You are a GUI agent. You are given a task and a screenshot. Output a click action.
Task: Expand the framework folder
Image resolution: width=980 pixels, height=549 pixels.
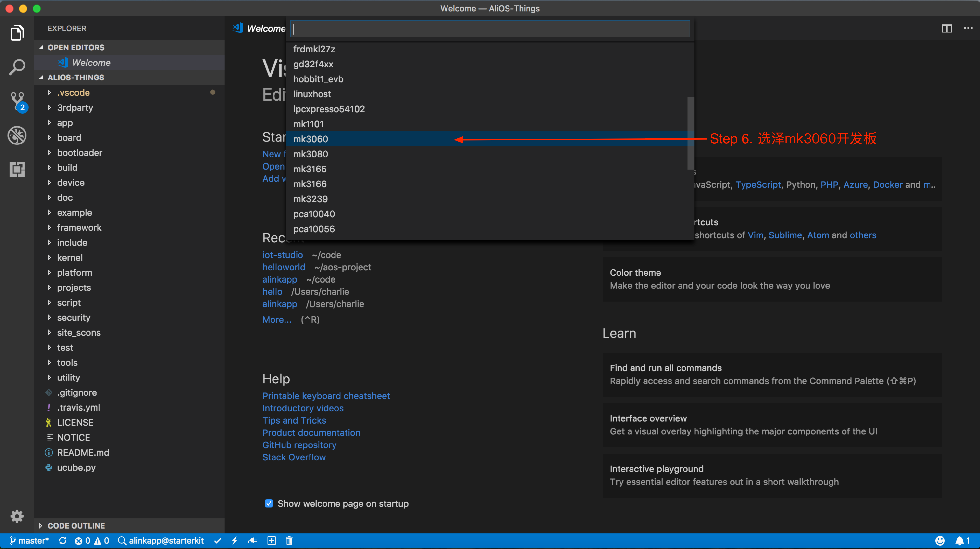(79, 228)
